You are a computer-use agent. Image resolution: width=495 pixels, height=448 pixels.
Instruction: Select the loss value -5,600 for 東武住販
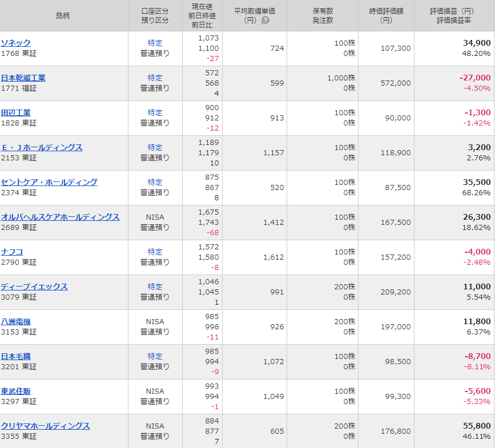(x=477, y=391)
